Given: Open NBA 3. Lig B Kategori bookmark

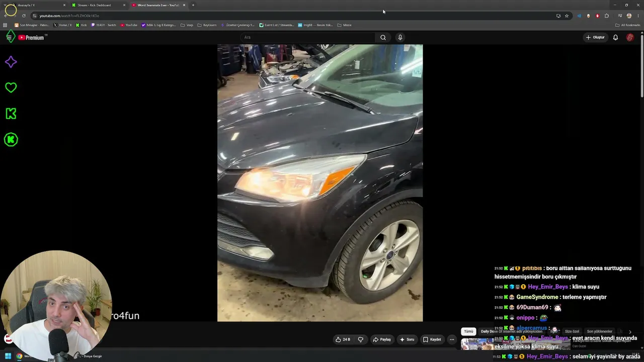Looking at the screenshot, I should 158,25.
